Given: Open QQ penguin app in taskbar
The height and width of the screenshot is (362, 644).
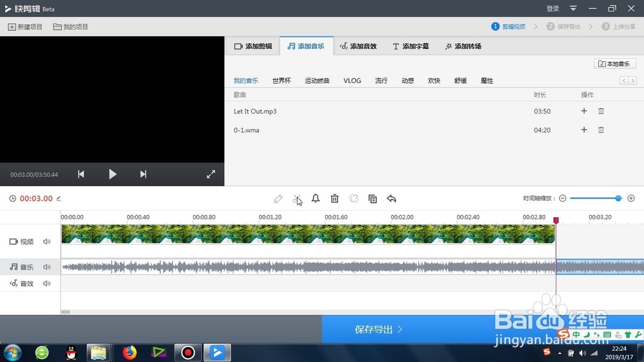Looking at the screenshot, I should pos(71,352).
